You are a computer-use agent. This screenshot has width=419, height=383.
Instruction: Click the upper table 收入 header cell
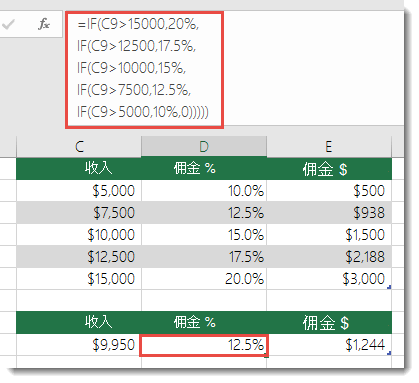point(79,168)
